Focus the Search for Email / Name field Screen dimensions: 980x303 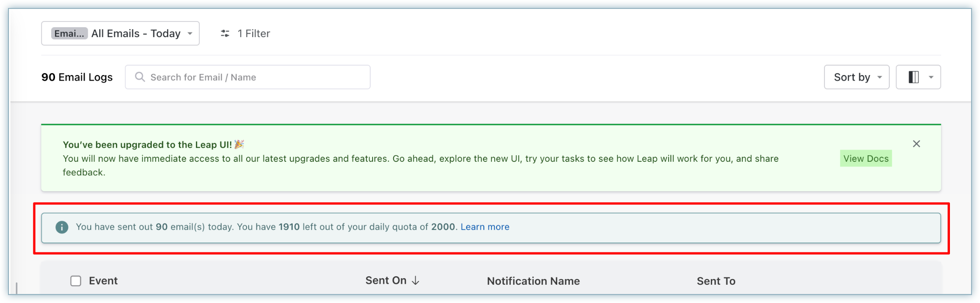[x=248, y=77]
